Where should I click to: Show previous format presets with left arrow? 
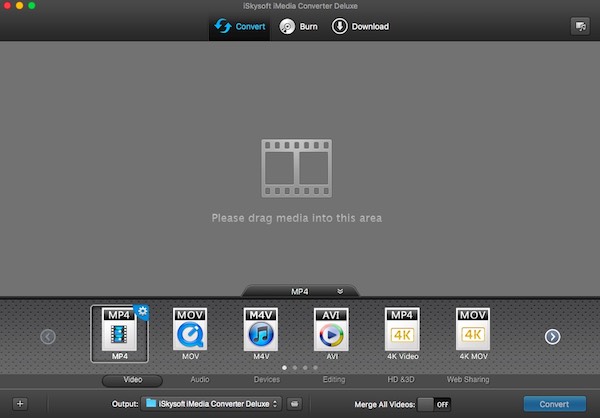pyautogui.click(x=47, y=336)
